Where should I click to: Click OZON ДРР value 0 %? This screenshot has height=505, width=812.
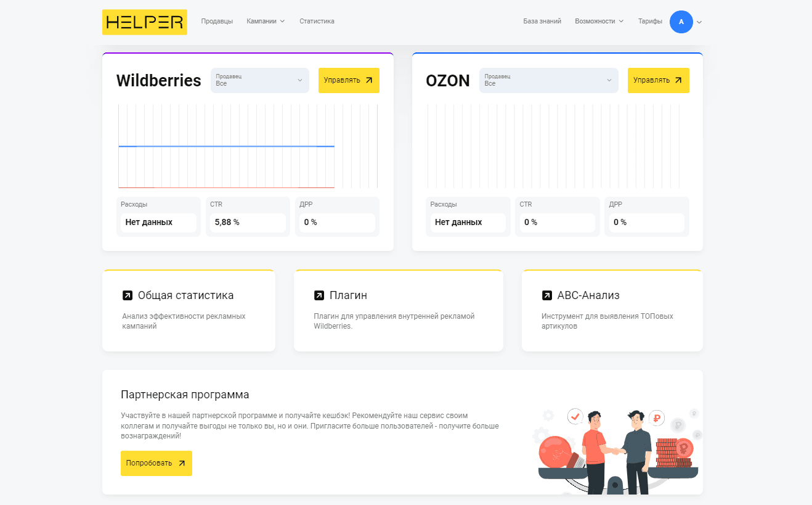647,223
